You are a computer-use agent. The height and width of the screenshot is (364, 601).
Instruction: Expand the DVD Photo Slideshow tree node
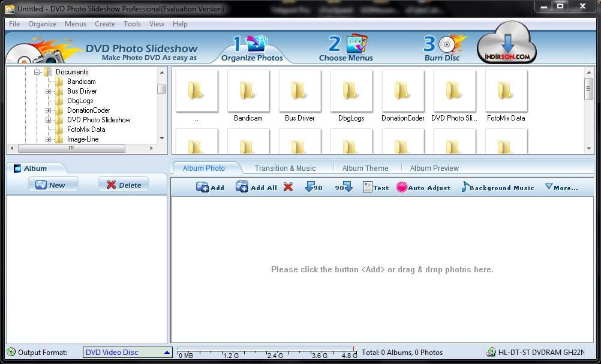tap(49, 120)
